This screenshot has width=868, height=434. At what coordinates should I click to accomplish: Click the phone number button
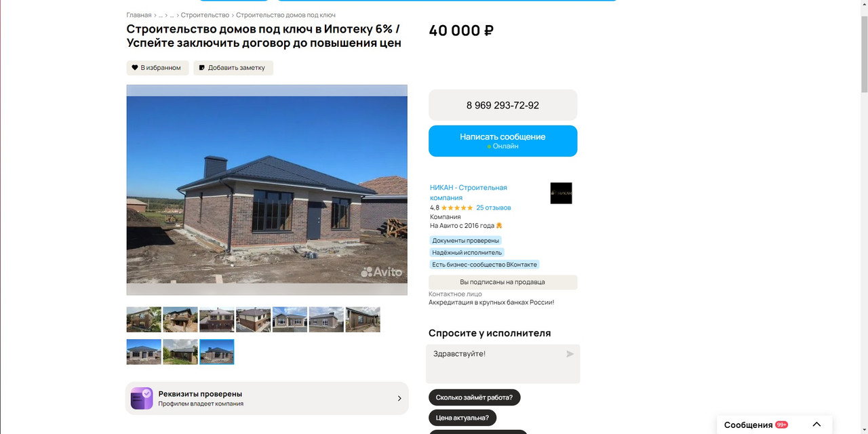(502, 105)
